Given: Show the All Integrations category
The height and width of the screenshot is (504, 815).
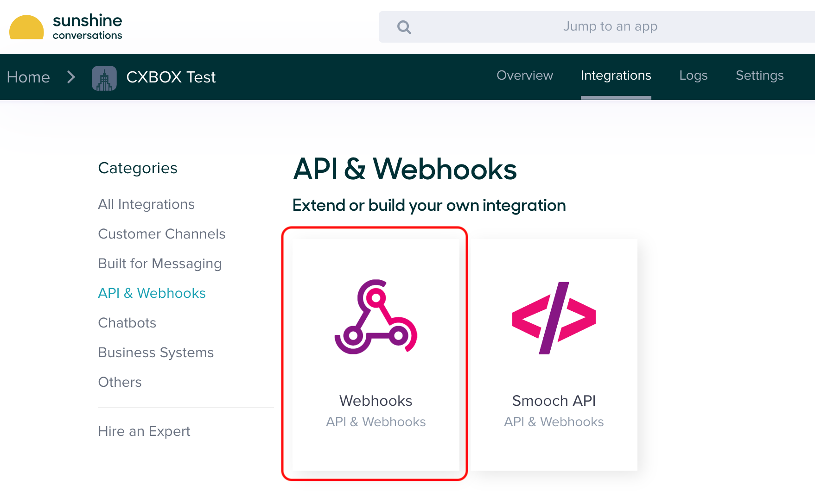Looking at the screenshot, I should (x=146, y=204).
